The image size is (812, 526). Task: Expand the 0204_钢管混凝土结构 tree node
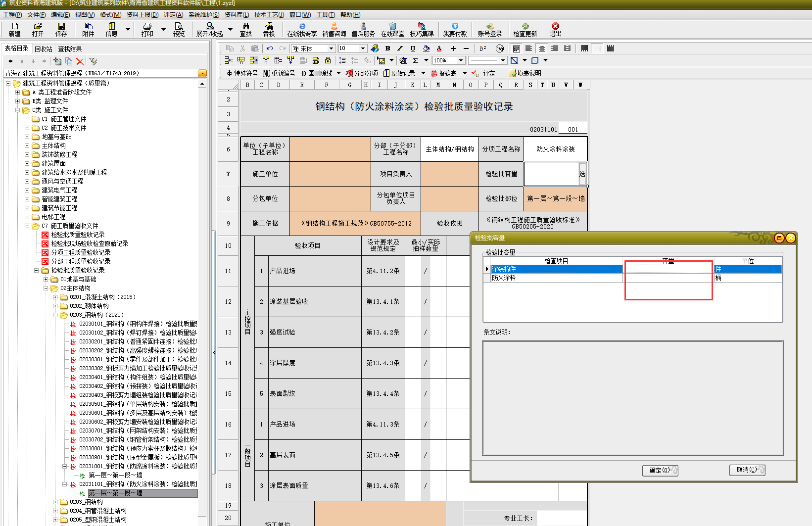click(55, 511)
